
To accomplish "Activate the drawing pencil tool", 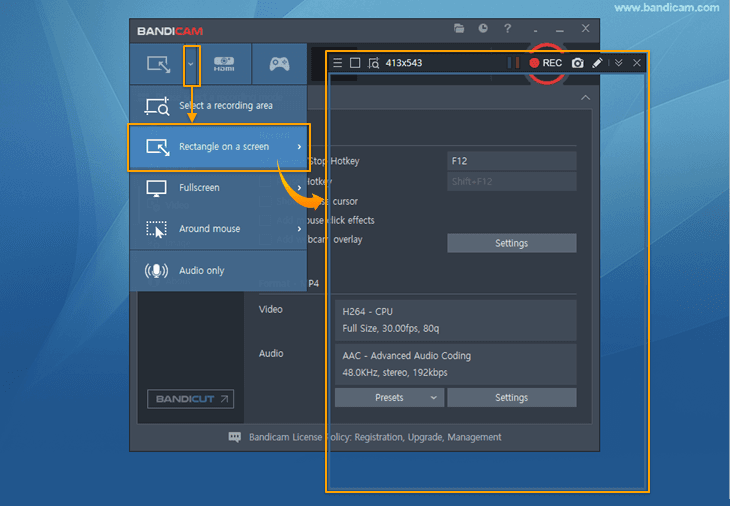I will 597,63.
